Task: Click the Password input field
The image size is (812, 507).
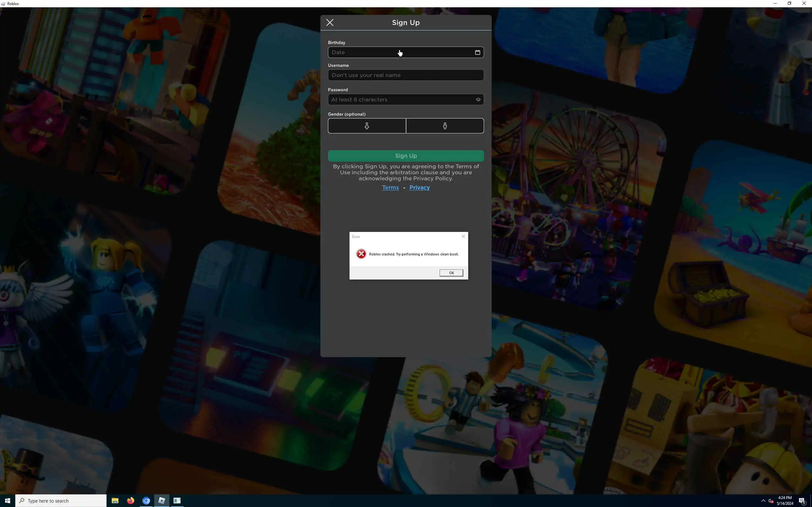Action: [x=401, y=99]
